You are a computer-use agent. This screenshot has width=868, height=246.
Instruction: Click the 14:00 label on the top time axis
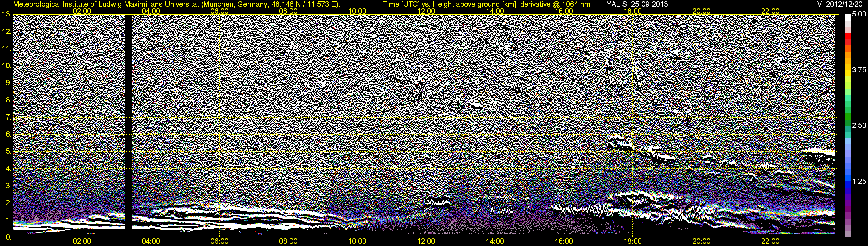(495, 11)
